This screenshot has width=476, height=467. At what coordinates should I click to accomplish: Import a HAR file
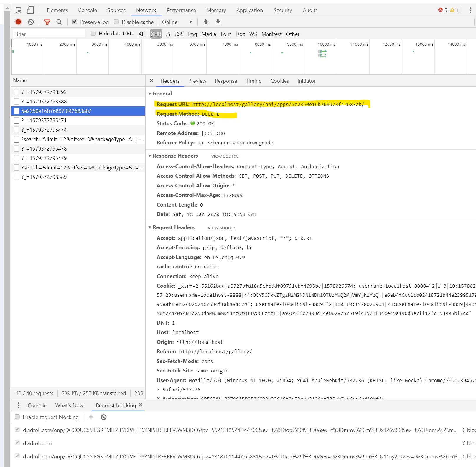pos(206,22)
